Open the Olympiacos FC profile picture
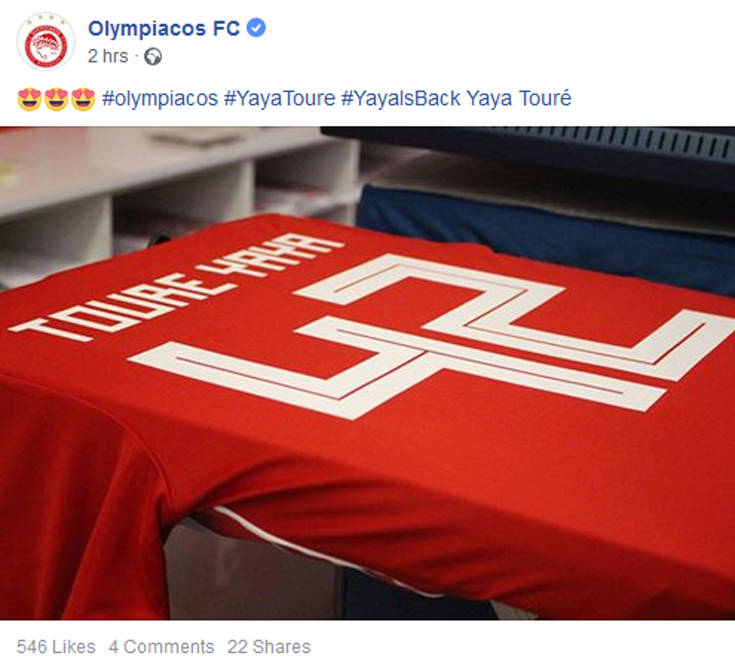The height and width of the screenshot is (665, 735). [46, 42]
